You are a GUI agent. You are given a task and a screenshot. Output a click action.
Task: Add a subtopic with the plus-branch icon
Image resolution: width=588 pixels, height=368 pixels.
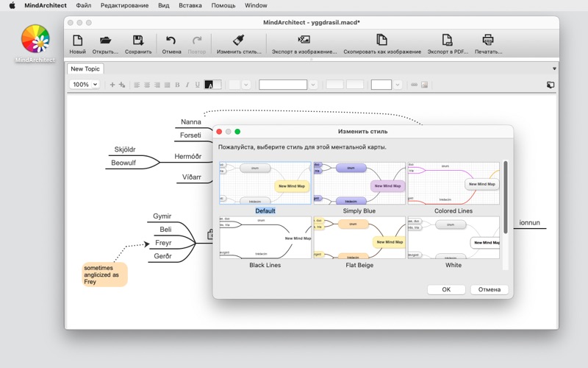tap(122, 85)
